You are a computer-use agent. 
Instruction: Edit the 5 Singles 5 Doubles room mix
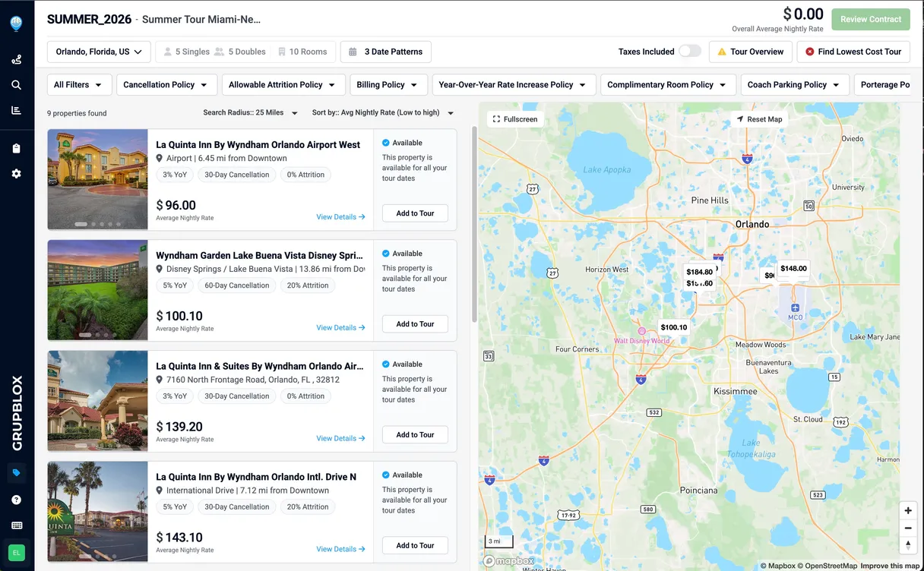pos(214,52)
